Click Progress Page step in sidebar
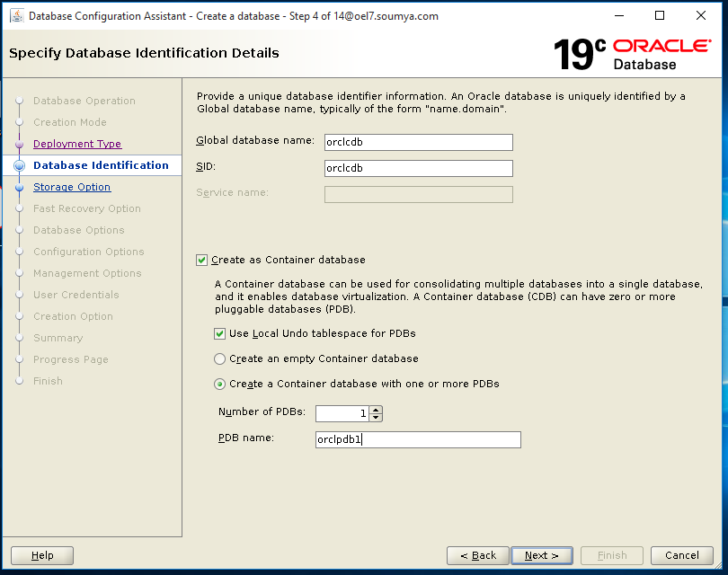Viewport: 728px width, 575px height. (71, 359)
